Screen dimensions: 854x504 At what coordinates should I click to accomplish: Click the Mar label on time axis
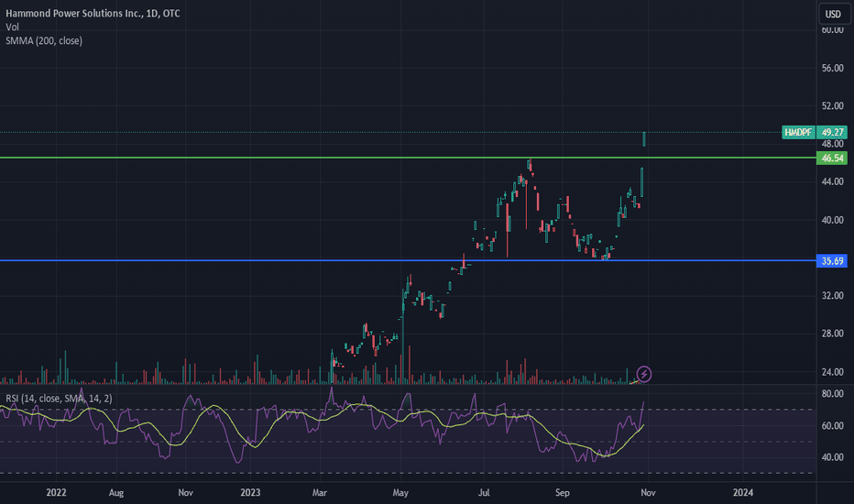(319, 493)
